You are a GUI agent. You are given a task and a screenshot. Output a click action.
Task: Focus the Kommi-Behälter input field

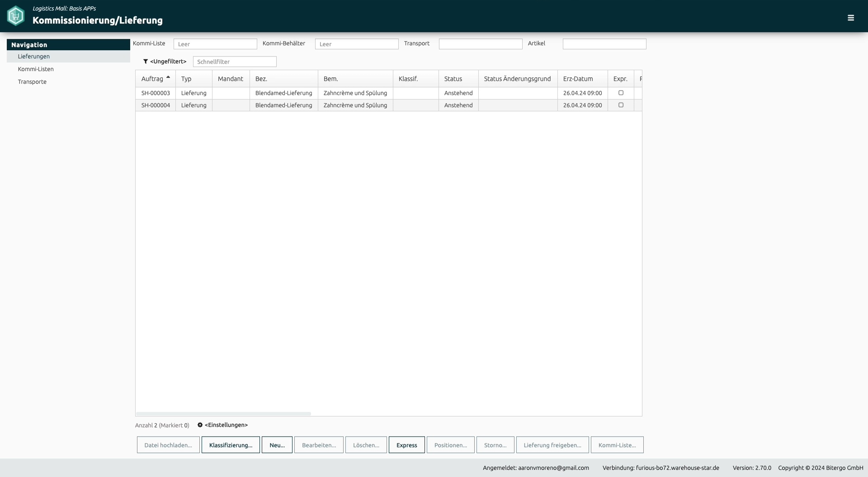point(357,44)
